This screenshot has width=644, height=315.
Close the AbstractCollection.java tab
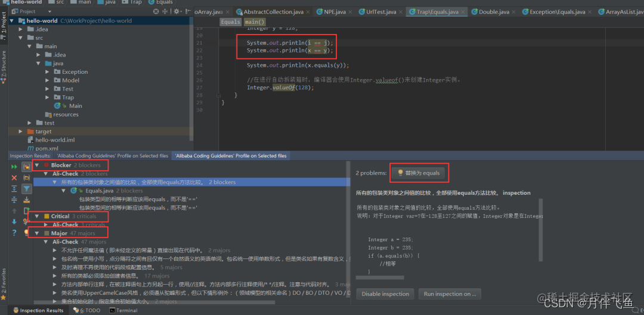308,12
